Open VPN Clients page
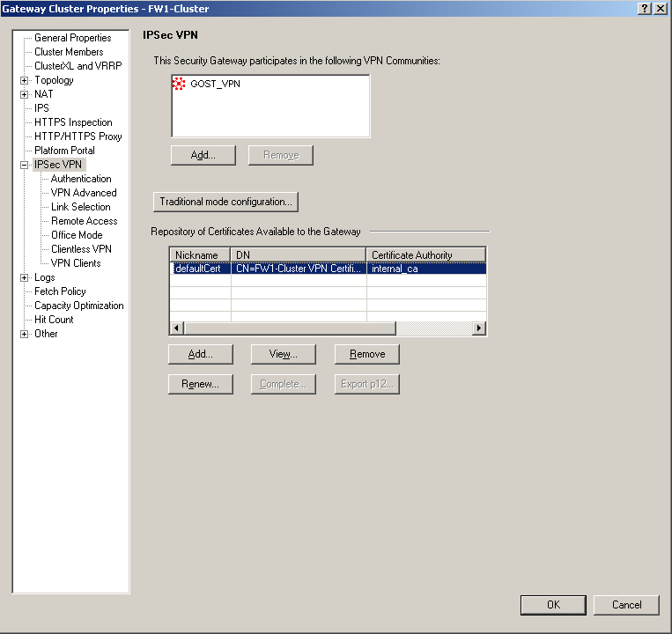The image size is (672, 634). [x=76, y=264]
